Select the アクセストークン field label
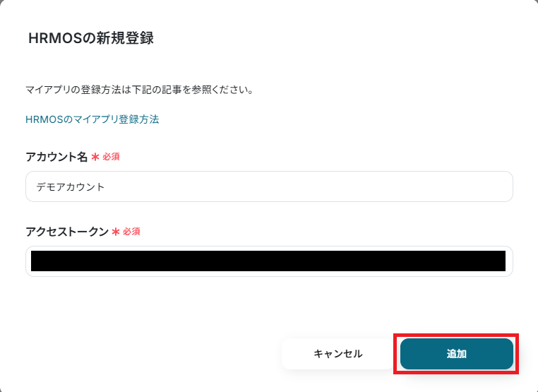538x392 pixels. [67, 232]
